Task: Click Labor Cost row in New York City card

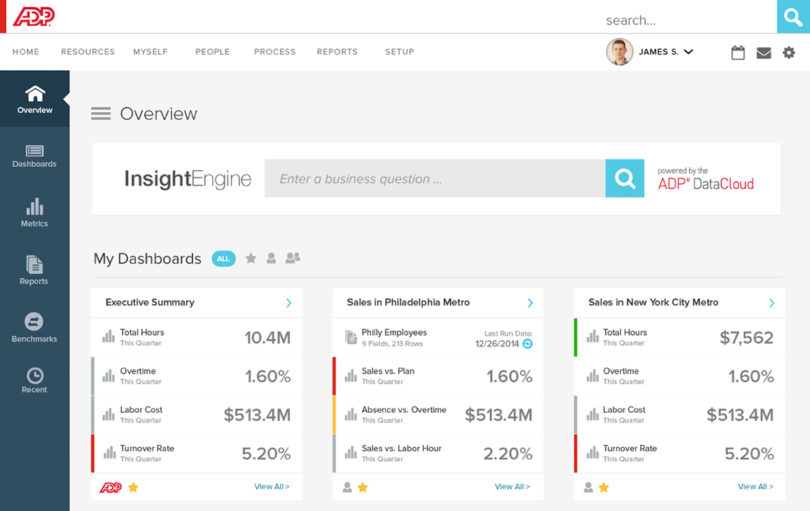Action: [x=679, y=415]
